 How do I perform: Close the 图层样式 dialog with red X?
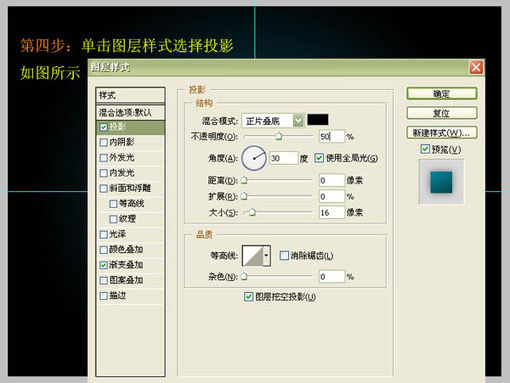476,67
